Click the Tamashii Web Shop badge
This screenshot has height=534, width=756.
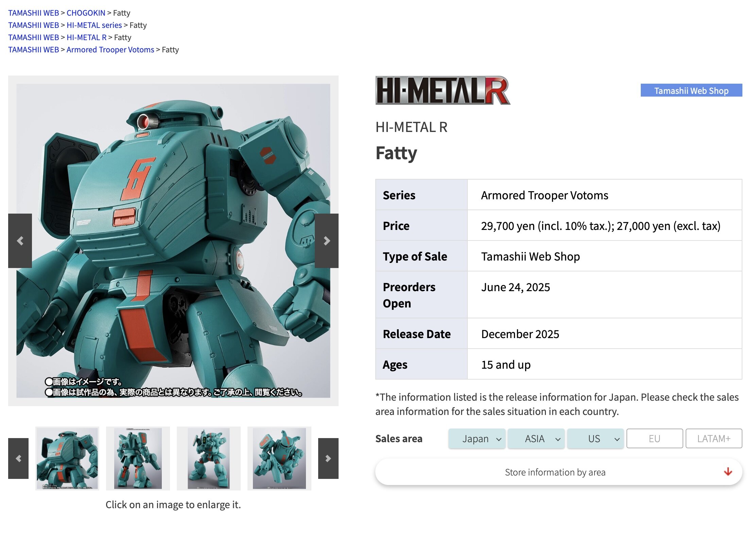coord(691,90)
